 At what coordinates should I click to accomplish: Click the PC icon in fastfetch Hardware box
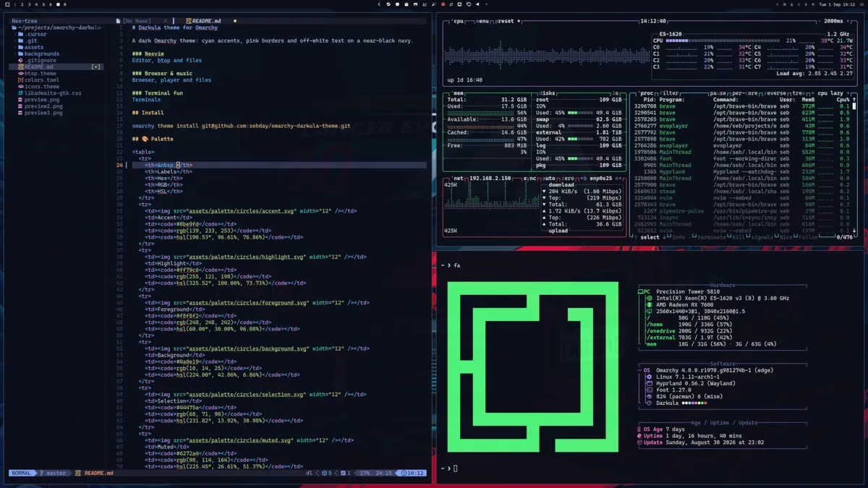pos(642,291)
